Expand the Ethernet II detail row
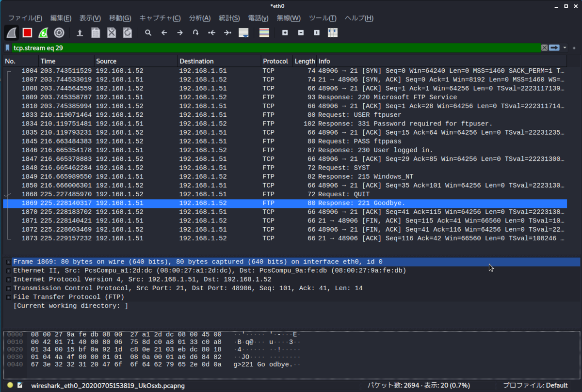This screenshot has height=392, width=582. point(8,271)
